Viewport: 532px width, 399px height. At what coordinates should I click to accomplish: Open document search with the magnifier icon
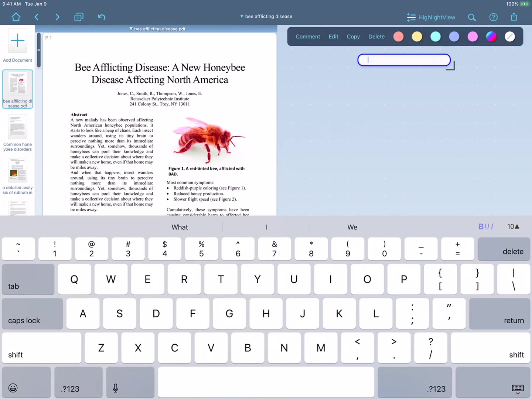(x=472, y=17)
